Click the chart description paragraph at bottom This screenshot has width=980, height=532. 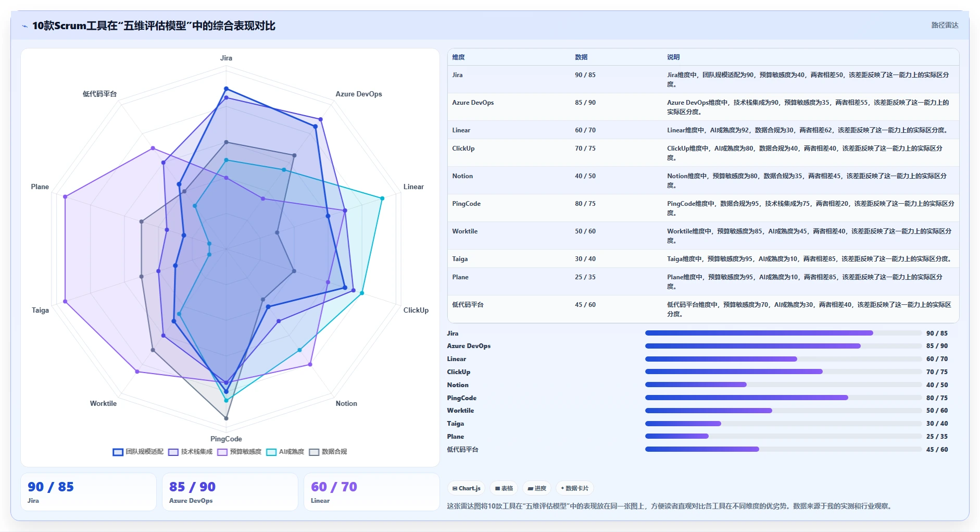670,506
